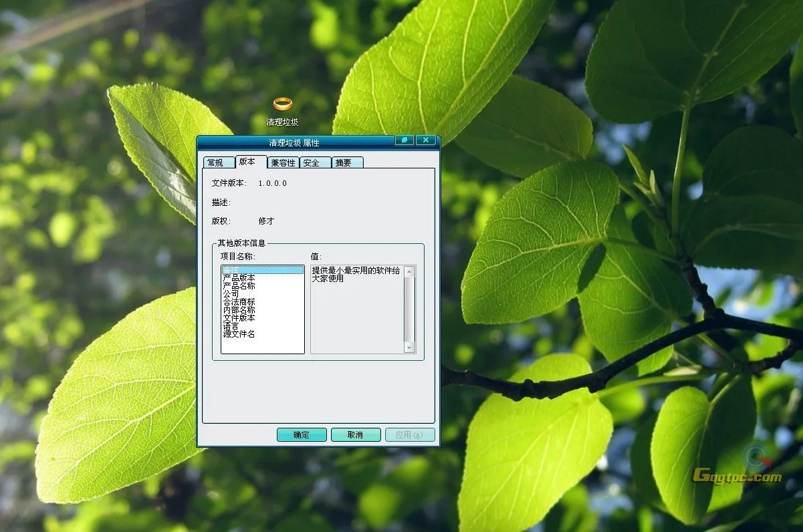Choose 文件版本 from the item name list
The image size is (803, 532).
click(239, 318)
